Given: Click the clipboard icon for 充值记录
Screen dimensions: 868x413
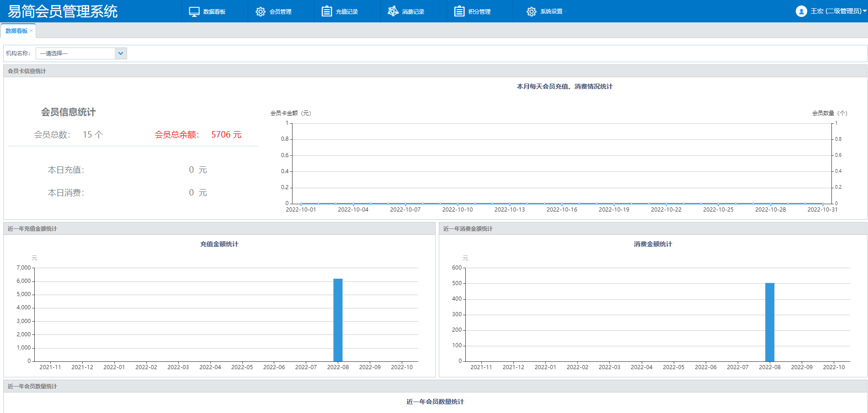Looking at the screenshot, I should [x=327, y=11].
